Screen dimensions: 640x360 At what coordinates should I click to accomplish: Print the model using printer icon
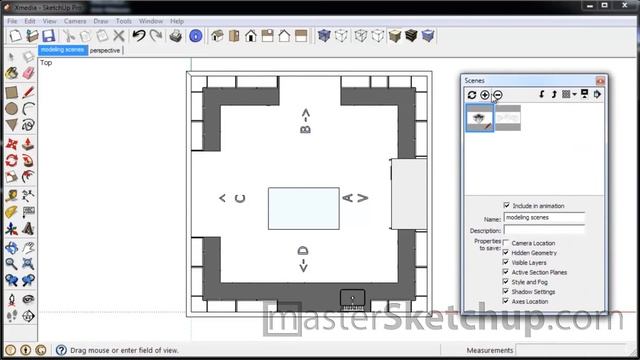[176, 36]
